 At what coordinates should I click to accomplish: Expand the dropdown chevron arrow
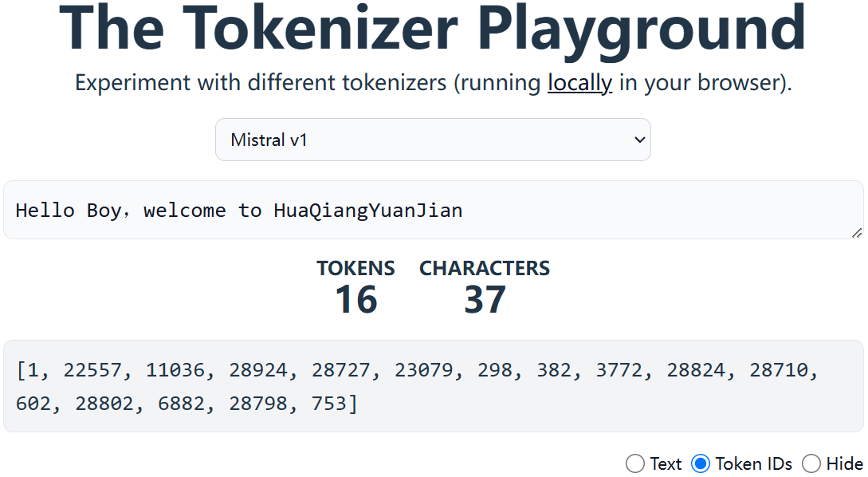tap(638, 139)
